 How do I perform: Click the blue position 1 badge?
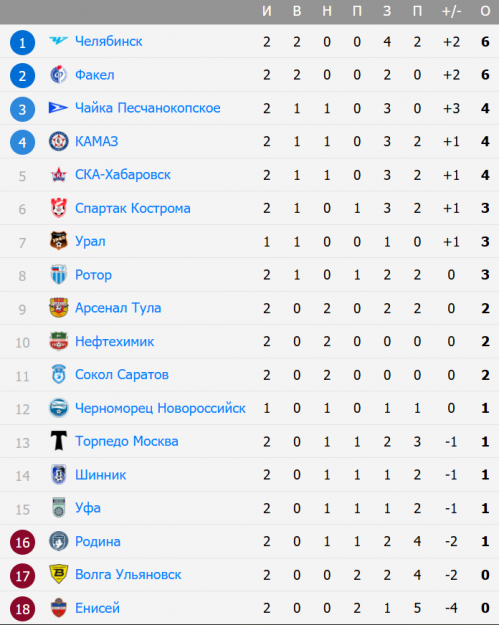(22, 42)
